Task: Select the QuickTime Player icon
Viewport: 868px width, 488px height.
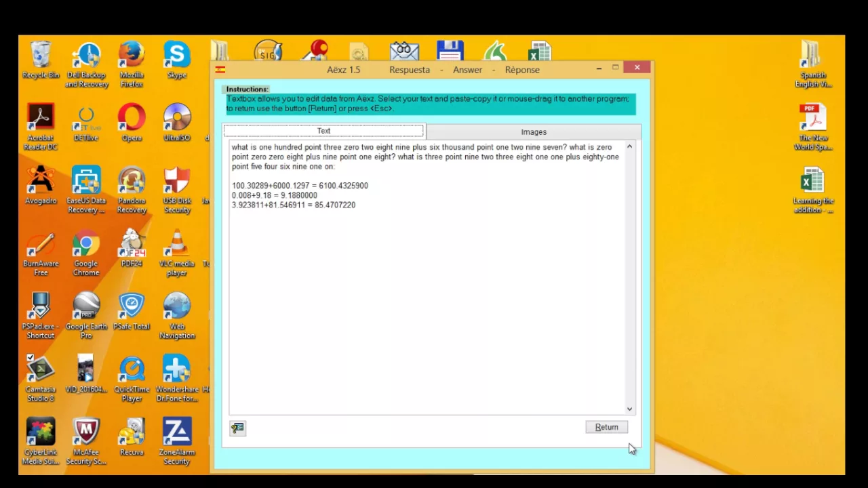Action: [132, 378]
